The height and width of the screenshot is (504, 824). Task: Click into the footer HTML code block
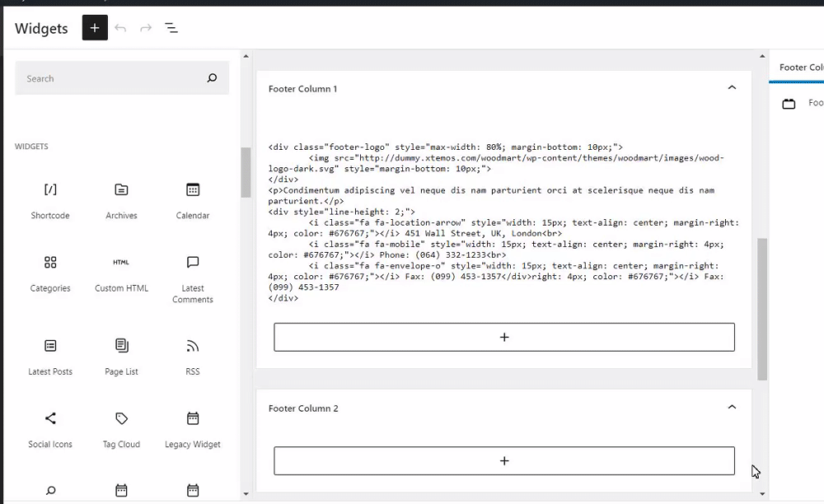504,222
